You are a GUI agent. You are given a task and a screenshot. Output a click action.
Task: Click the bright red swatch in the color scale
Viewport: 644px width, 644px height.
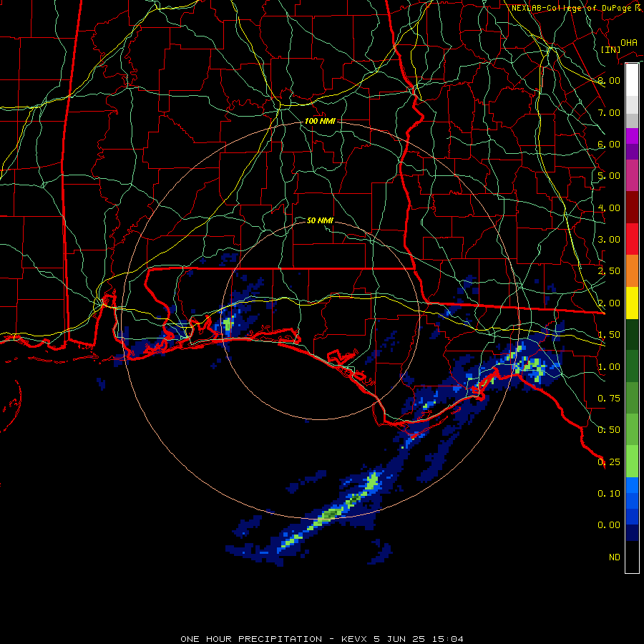tap(632, 240)
